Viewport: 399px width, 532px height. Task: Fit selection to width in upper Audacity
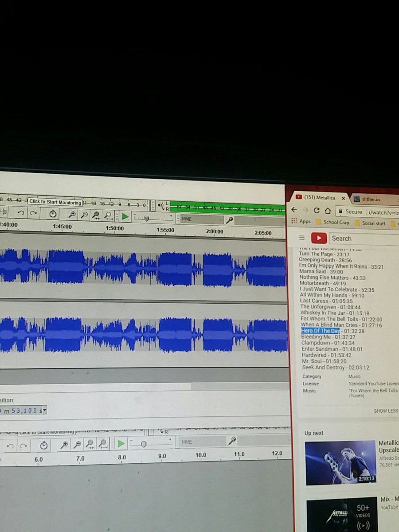[x=96, y=215]
